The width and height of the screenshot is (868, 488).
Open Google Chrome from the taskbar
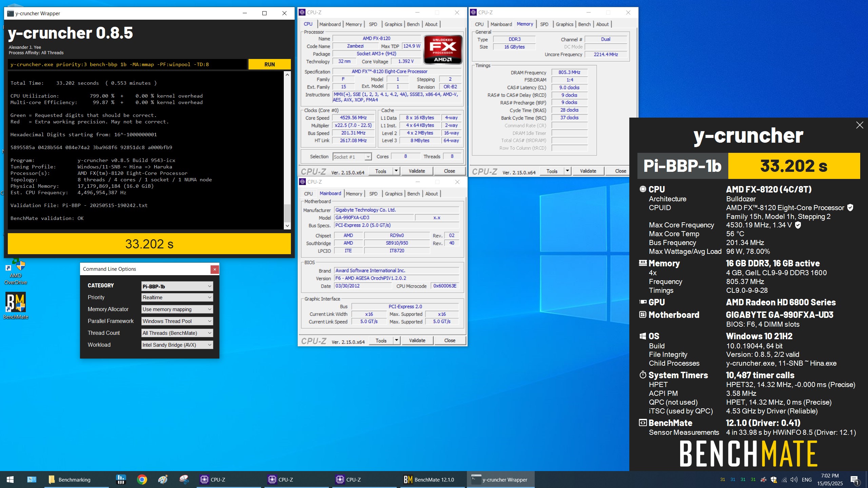click(142, 480)
